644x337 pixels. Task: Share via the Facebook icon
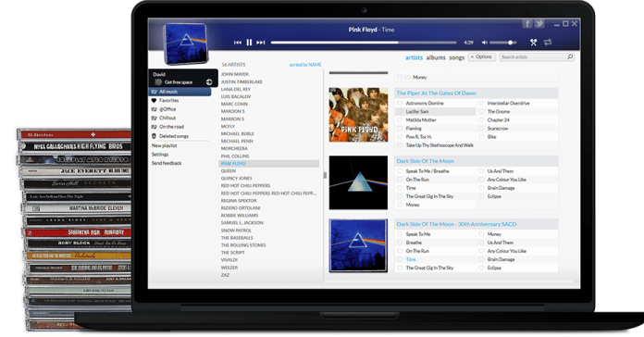pos(527,23)
